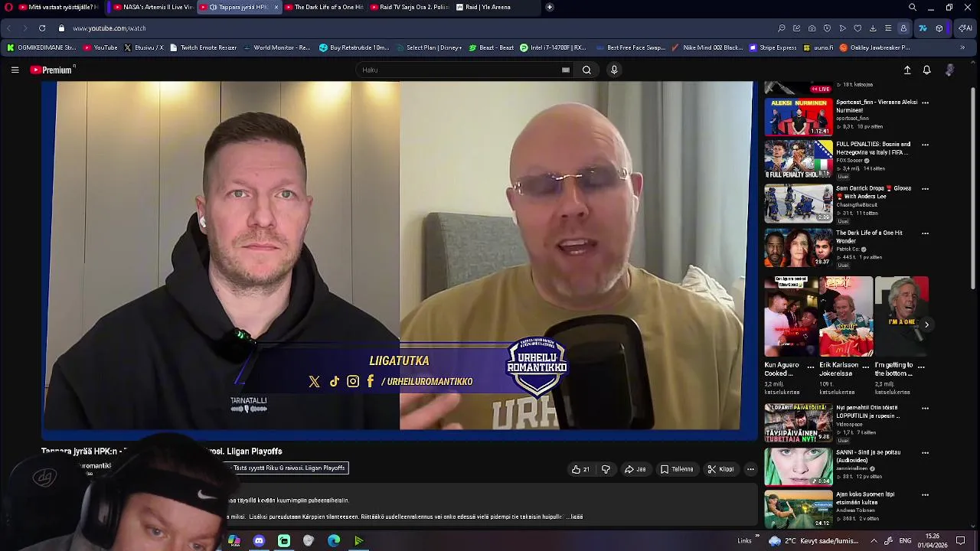The height and width of the screenshot is (551, 980).
Task: Open SANNI Sinä ja se poitsu video
Action: 799,467
